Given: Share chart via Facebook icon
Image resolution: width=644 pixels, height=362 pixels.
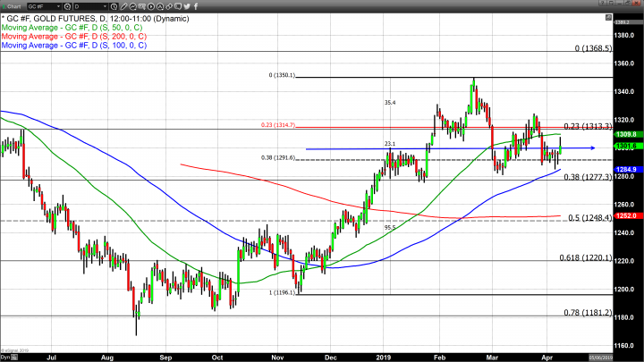Looking at the screenshot, I should tap(196, 6).
